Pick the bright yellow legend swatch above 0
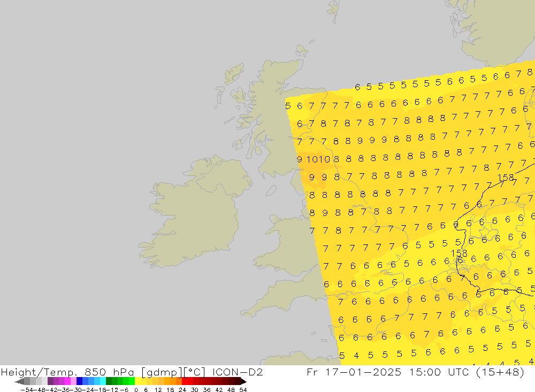The image size is (535, 392). tap(138, 381)
